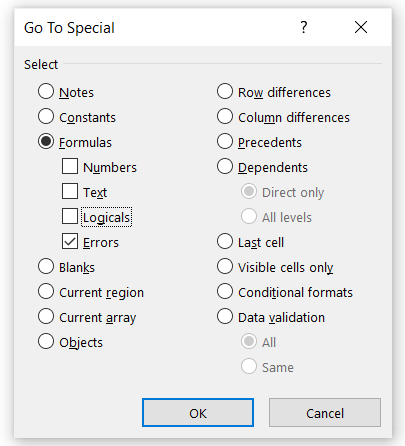Screen dimensions: 405x446
Task: Tick the Text checkbox
Action: pyautogui.click(x=70, y=191)
